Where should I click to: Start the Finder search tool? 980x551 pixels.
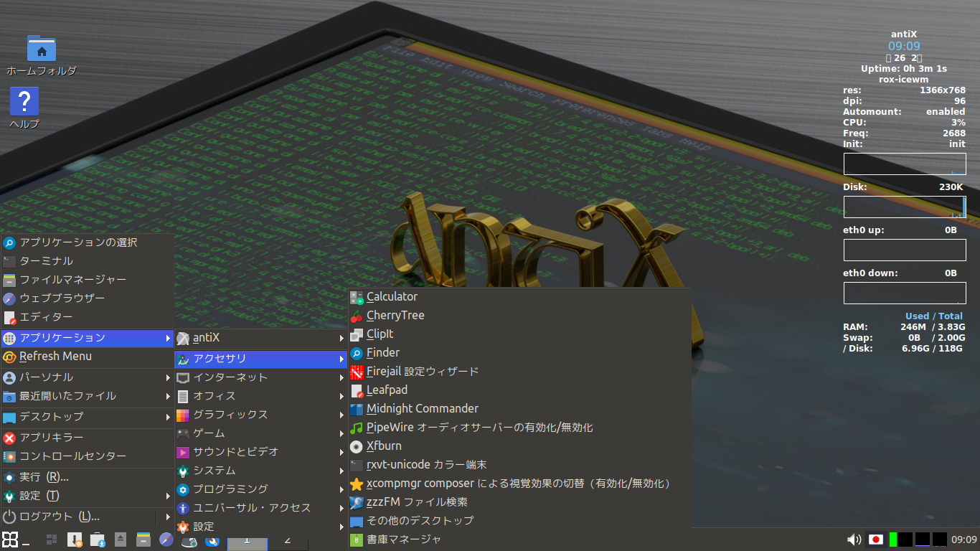pyautogui.click(x=519, y=353)
